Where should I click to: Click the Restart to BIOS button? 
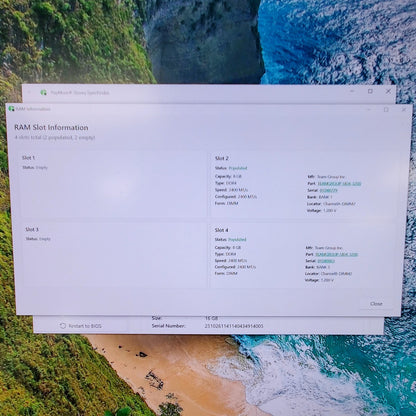pos(81,326)
